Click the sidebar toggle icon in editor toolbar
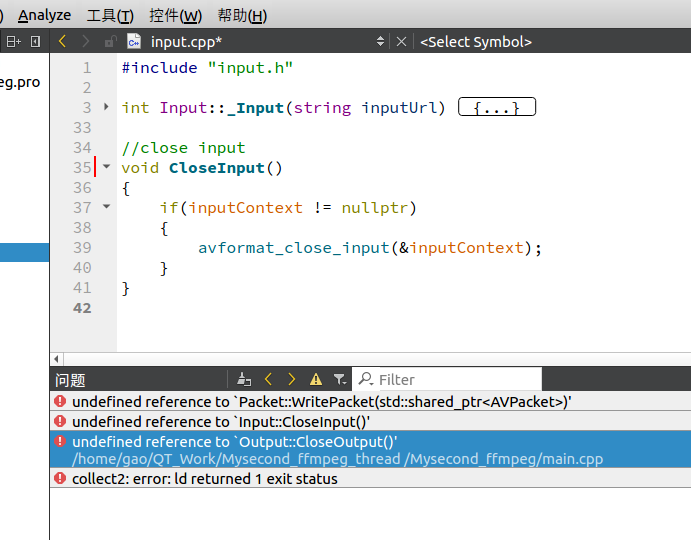This screenshot has width=691, height=540. point(35,42)
